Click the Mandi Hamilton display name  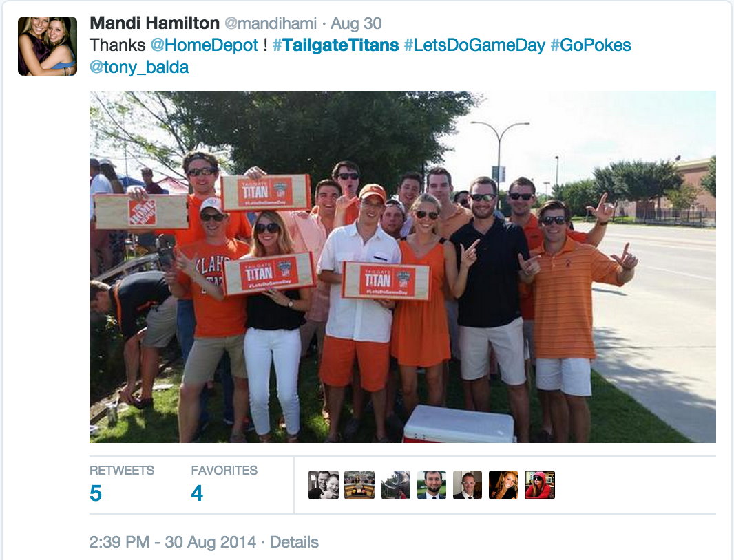(x=154, y=23)
